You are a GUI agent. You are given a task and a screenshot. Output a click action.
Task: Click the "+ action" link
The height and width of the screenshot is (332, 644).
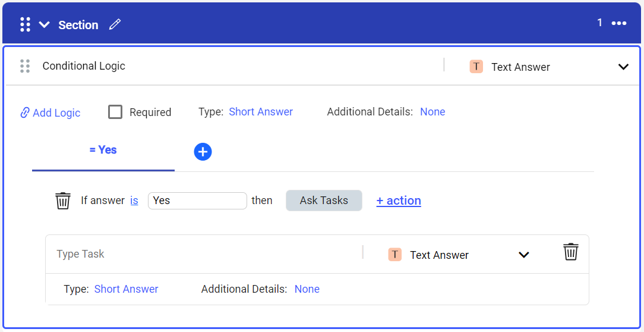coord(399,201)
